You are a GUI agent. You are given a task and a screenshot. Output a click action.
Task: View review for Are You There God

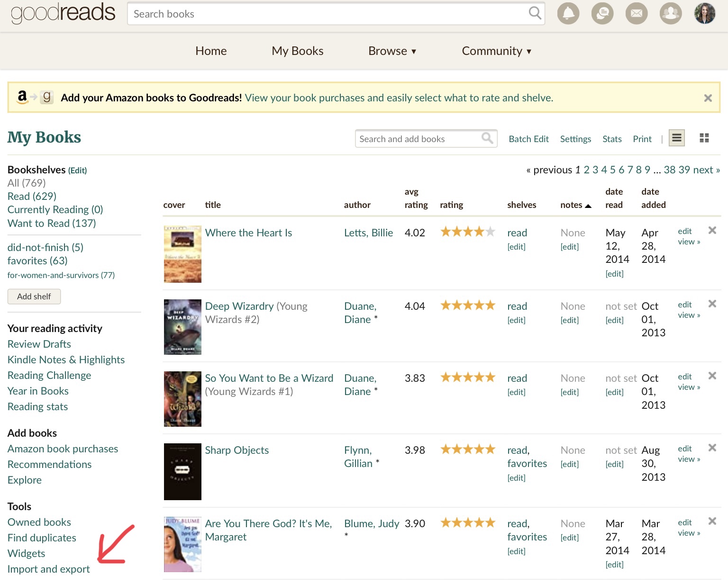pos(689,533)
